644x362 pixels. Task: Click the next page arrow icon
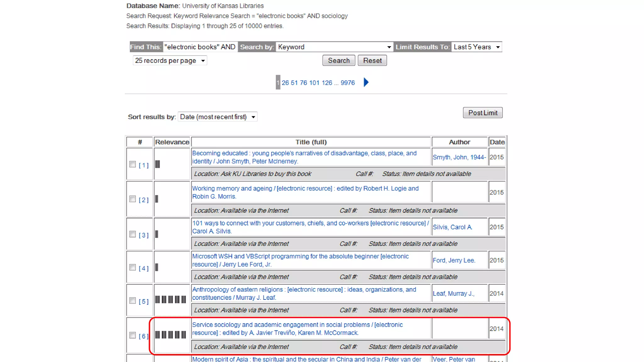pos(366,82)
